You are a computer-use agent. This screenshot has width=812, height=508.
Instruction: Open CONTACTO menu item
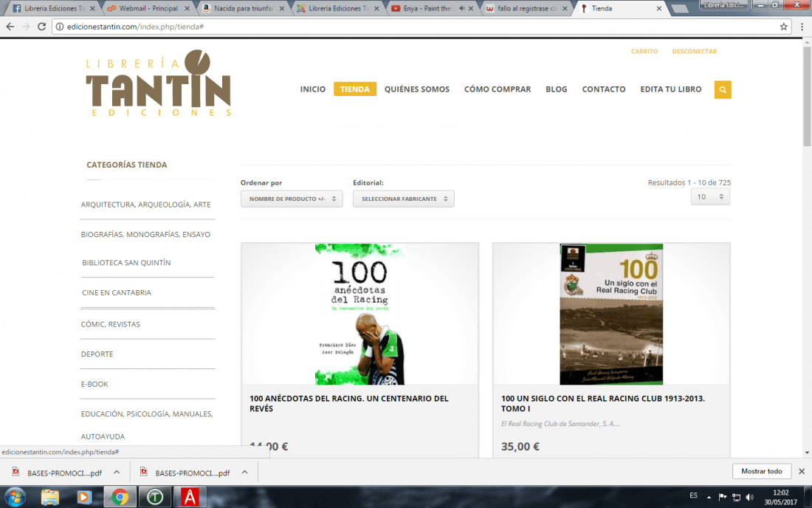click(603, 89)
